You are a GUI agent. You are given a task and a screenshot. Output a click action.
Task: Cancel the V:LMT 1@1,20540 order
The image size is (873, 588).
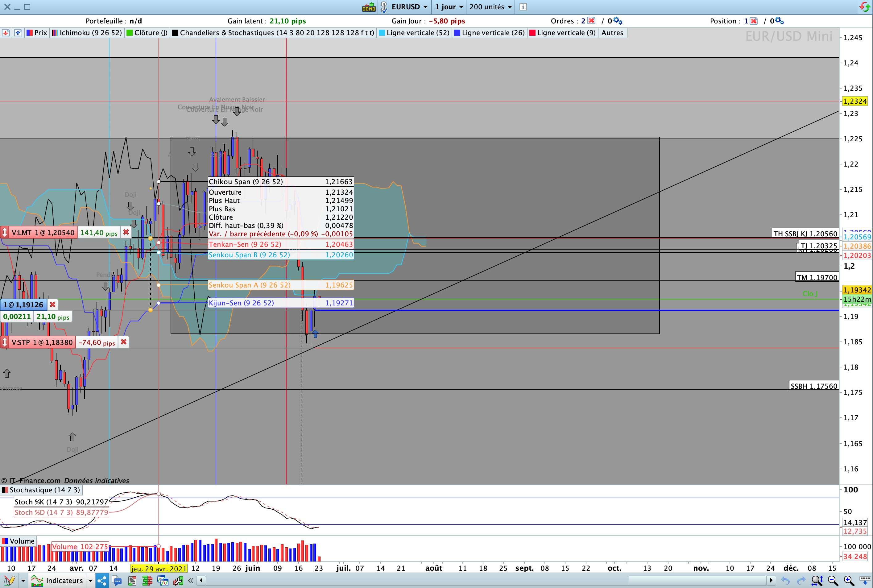tap(126, 233)
